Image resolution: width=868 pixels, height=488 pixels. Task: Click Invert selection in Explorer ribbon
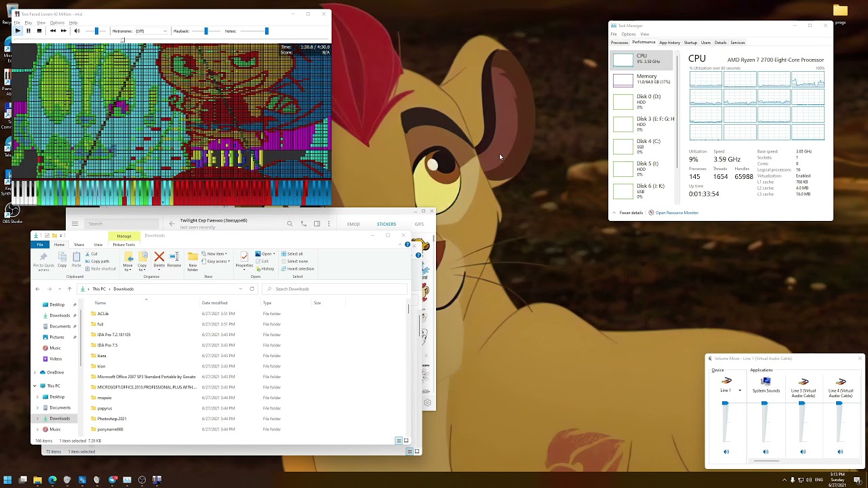(298, 268)
